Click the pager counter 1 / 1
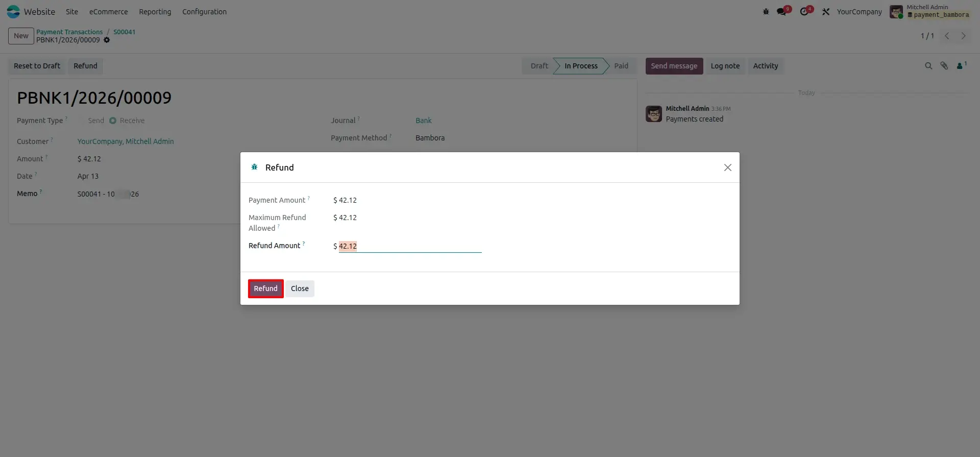Screen dimensions: 980x457 [927, 36]
